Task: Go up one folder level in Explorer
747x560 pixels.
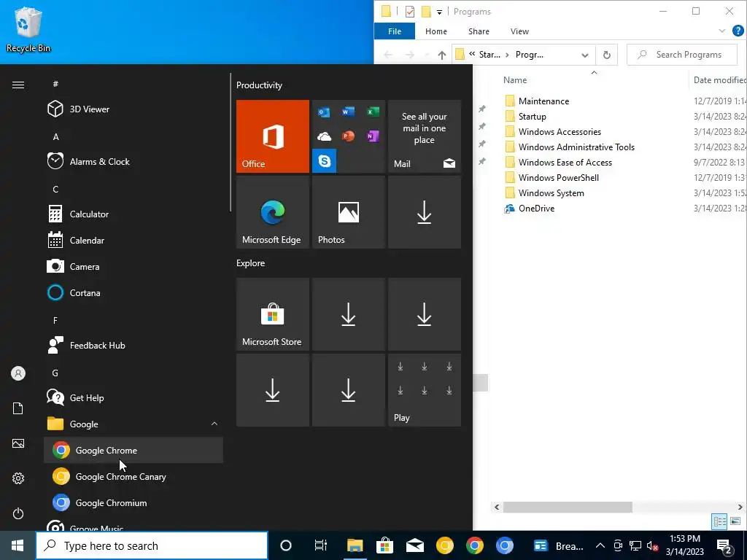Action: (441, 55)
